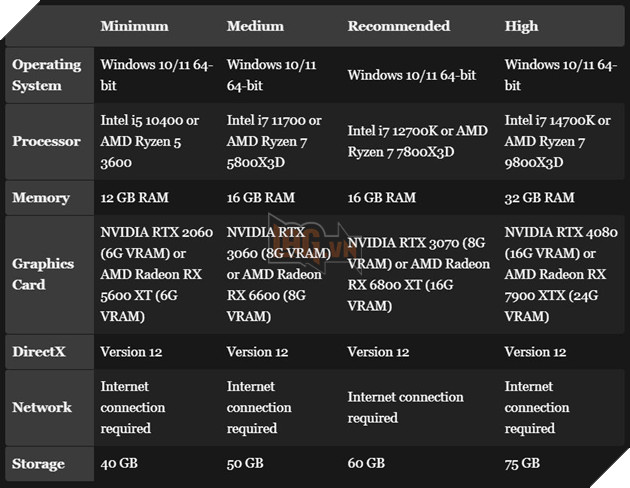Select the High column header
Screen dimensions: 630x488
[x=521, y=26]
